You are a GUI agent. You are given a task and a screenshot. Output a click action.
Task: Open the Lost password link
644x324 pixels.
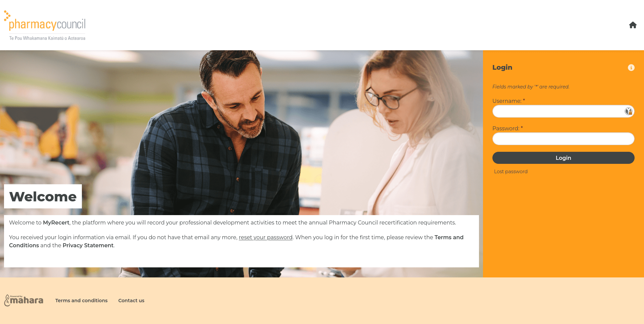point(511,172)
